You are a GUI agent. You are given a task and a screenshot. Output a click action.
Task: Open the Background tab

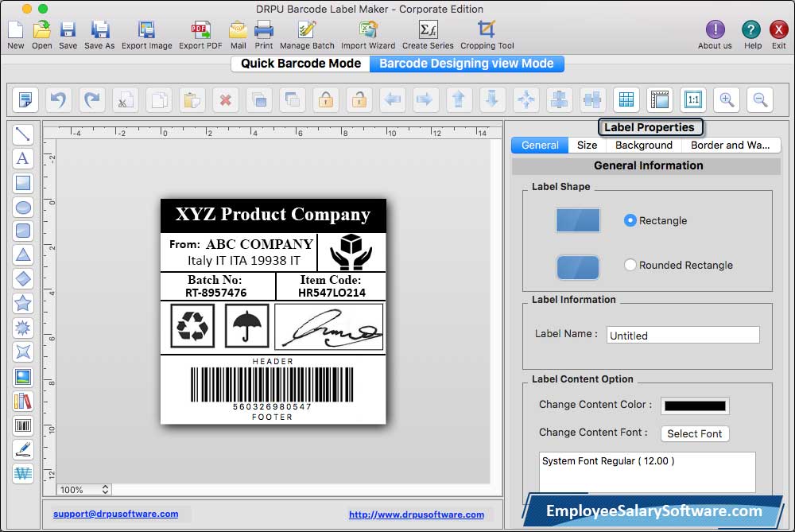(x=643, y=145)
